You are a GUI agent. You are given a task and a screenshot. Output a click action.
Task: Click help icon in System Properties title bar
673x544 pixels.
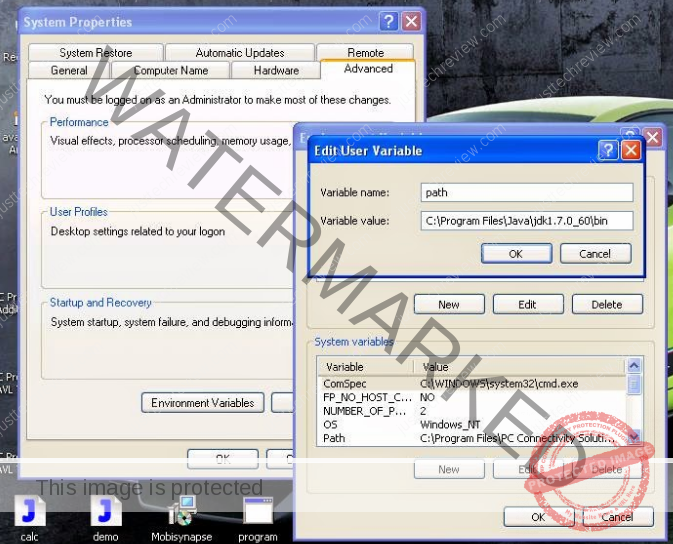(389, 21)
